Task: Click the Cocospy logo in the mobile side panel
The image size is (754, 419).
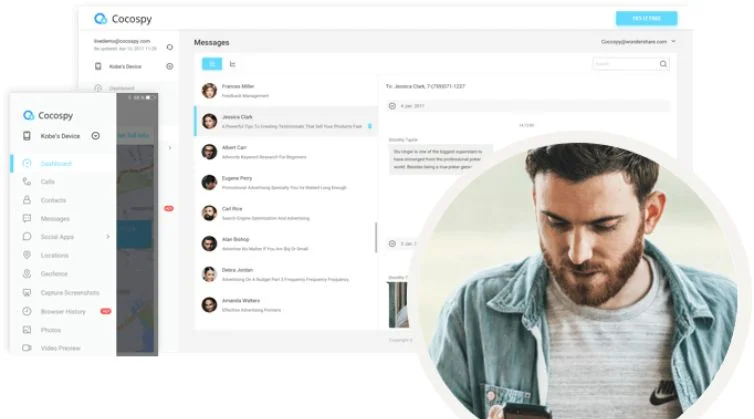Action: click(x=48, y=115)
